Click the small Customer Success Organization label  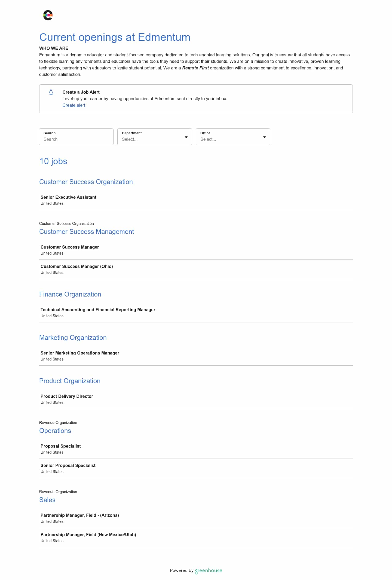pos(66,224)
